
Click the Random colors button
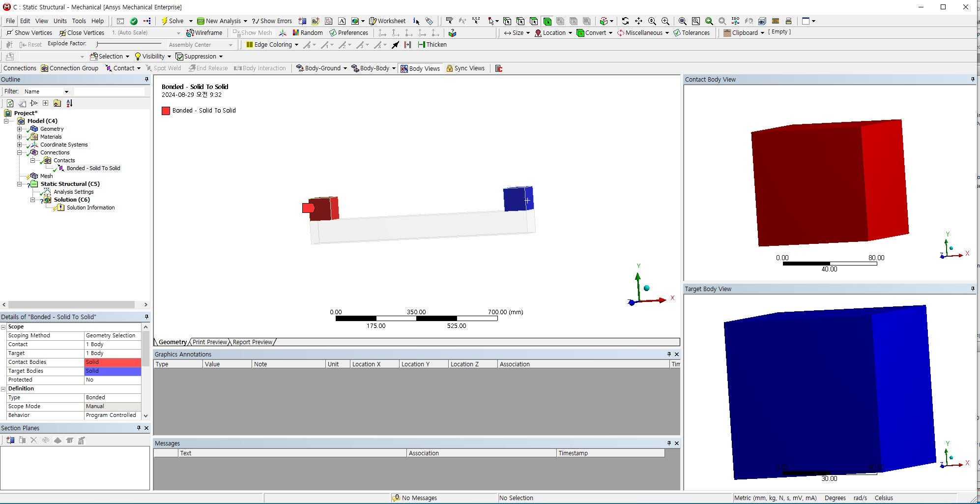point(307,33)
